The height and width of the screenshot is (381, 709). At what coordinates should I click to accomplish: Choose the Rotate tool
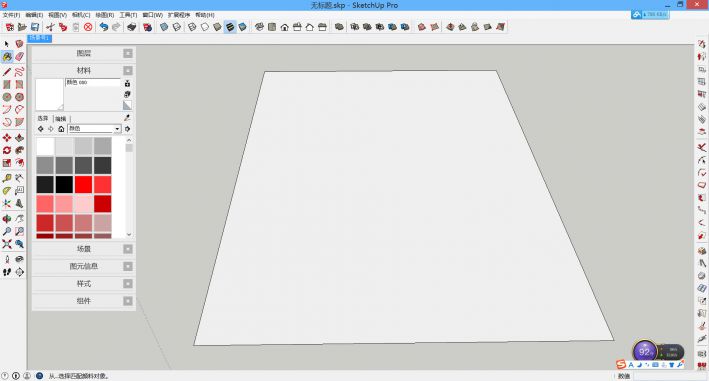[x=7, y=151]
